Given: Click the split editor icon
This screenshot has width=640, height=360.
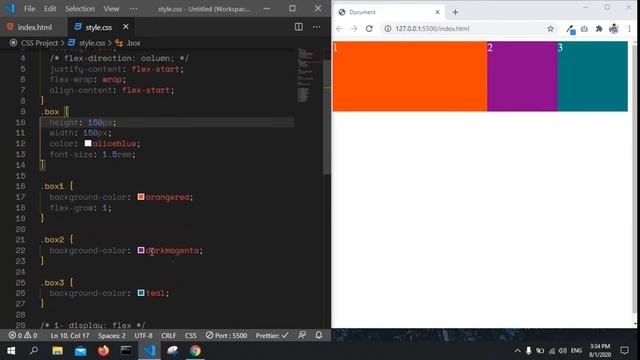Looking at the screenshot, I should 299,27.
